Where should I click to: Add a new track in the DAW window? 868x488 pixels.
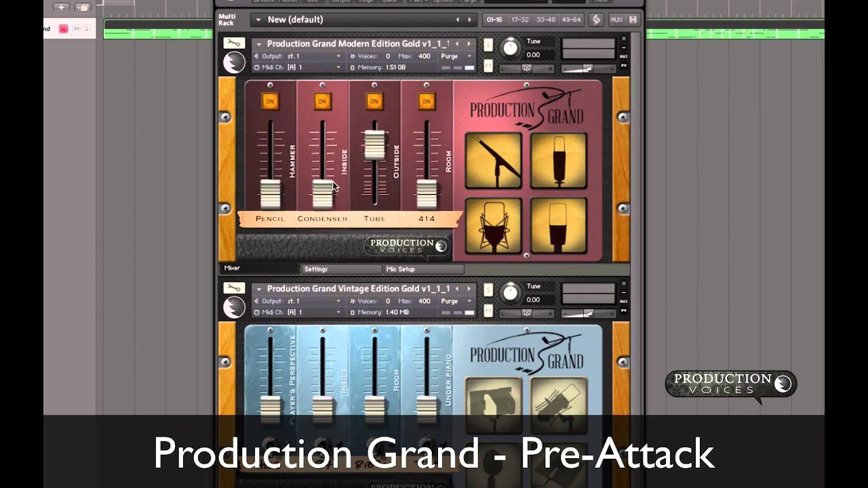pyautogui.click(x=61, y=7)
